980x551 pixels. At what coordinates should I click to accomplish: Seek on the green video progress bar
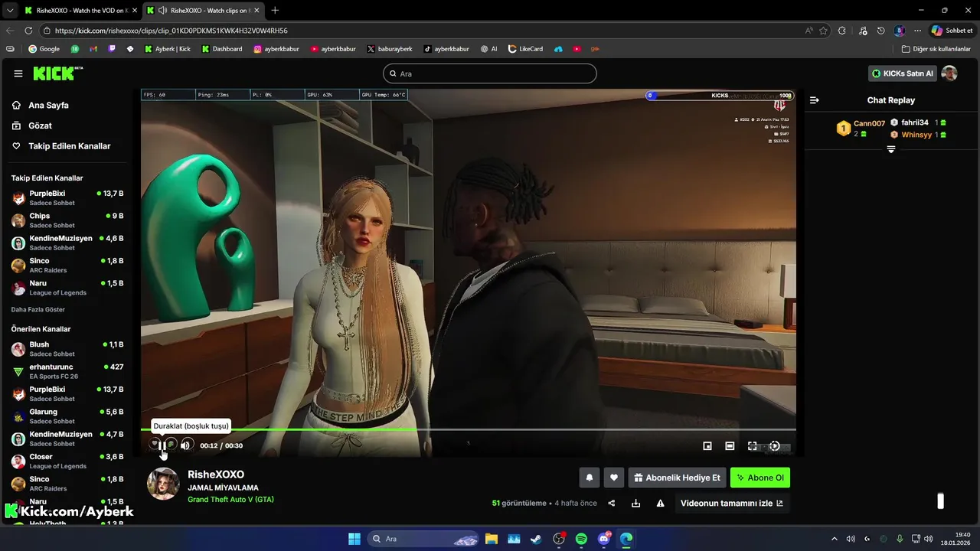468,429
